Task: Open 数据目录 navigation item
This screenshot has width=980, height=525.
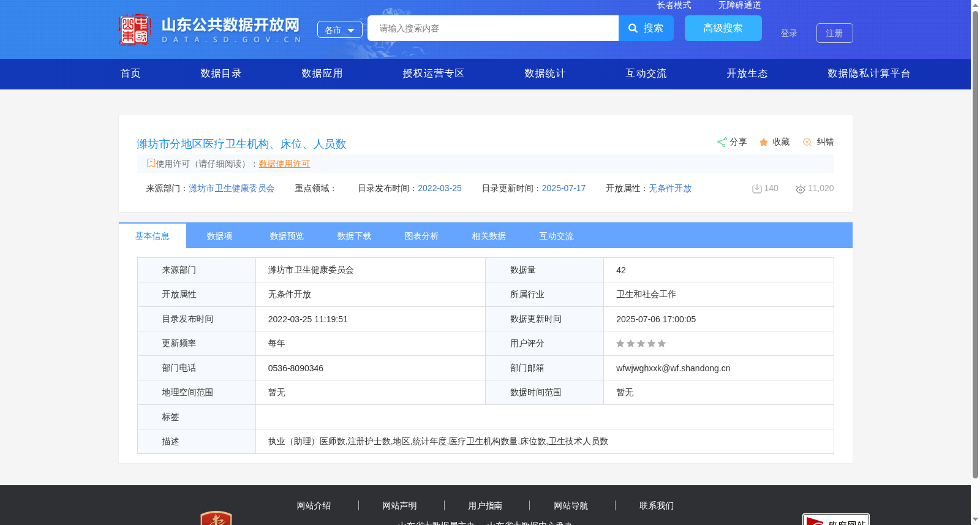Action: coord(221,74)
